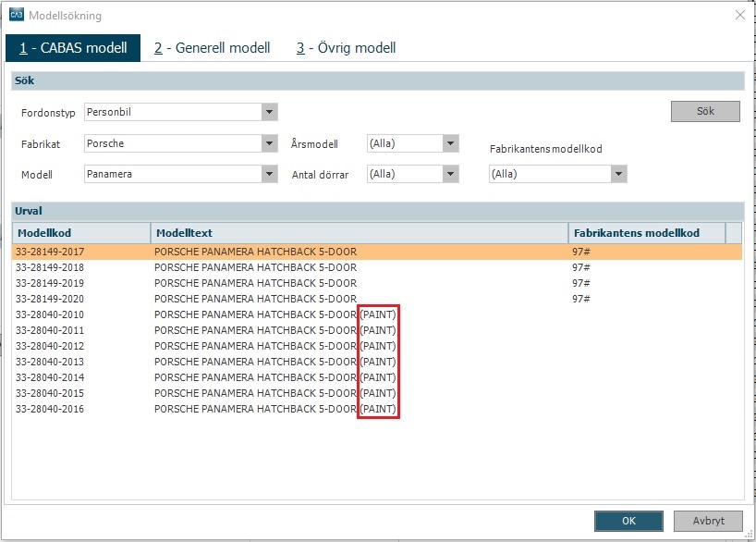
Task: Select row with code 33-28040-2012
Action: 377,346
